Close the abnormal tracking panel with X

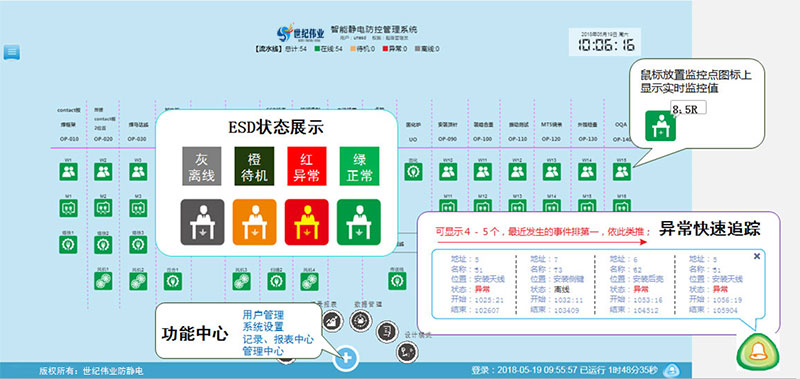point(757,256)
